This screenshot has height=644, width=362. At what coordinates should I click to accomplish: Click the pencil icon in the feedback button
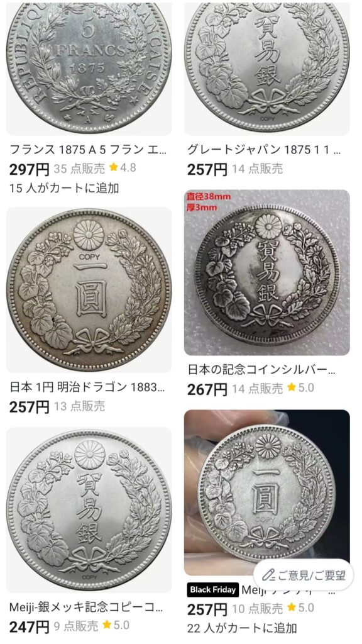[268, 575]
